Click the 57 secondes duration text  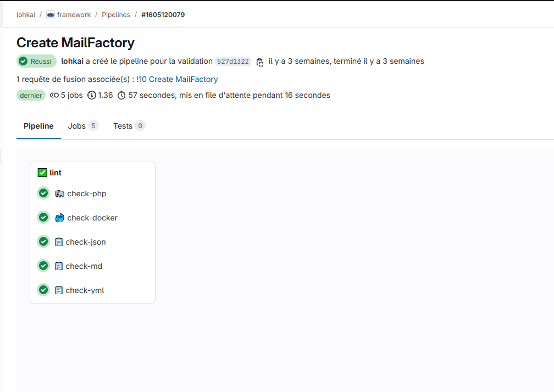click(153, 95)
